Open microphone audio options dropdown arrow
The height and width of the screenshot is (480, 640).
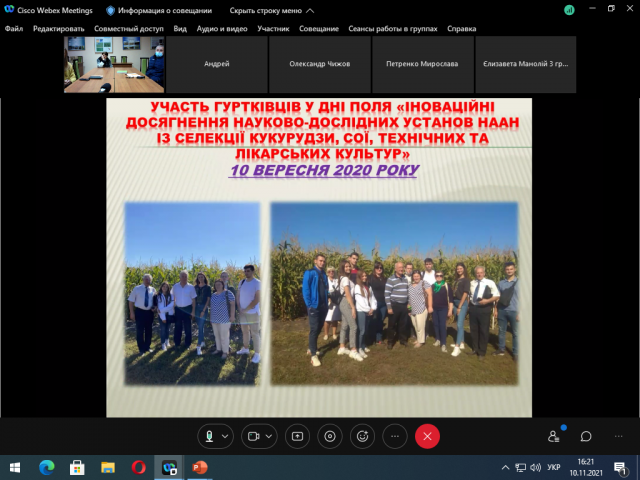click(x=225, y=436)
